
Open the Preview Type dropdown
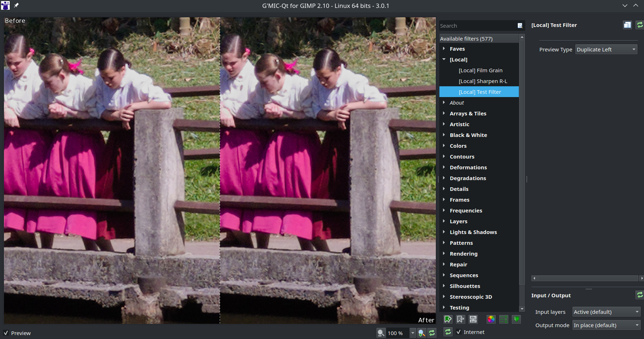(606, 50)
